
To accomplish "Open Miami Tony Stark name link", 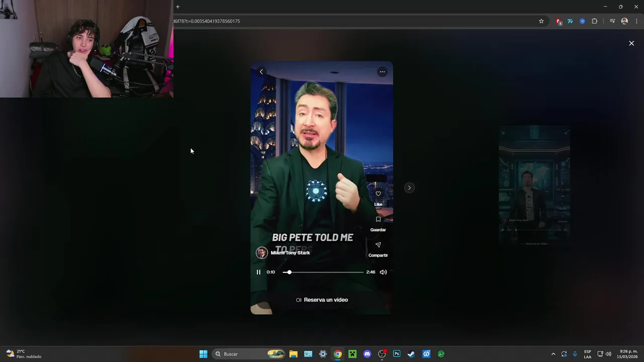I will (x=290, y=253).
